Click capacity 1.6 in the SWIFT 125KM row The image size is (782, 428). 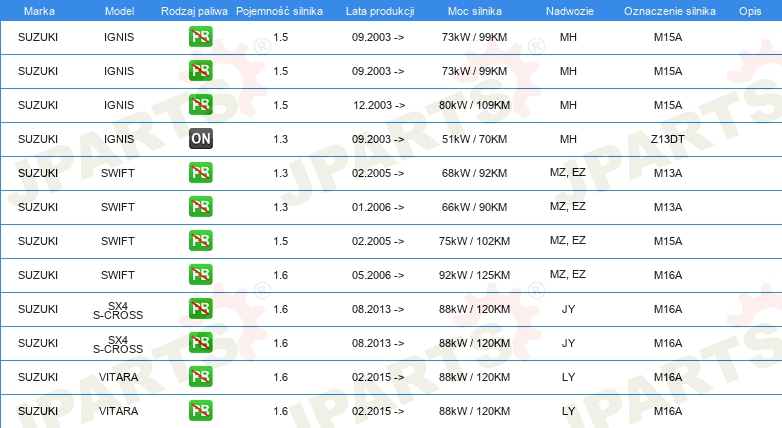[280, 275]
